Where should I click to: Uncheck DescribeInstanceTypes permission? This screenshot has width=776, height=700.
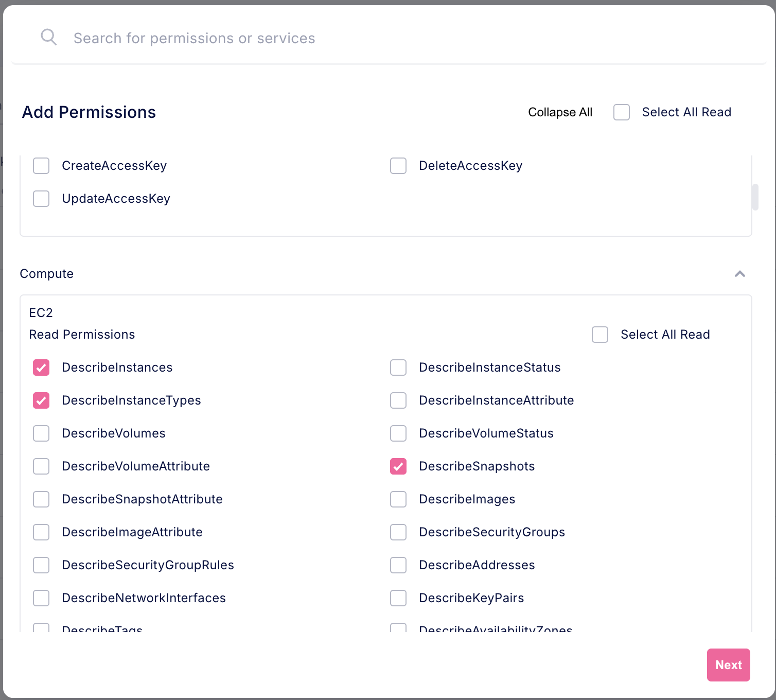click(x=41, y=400)
